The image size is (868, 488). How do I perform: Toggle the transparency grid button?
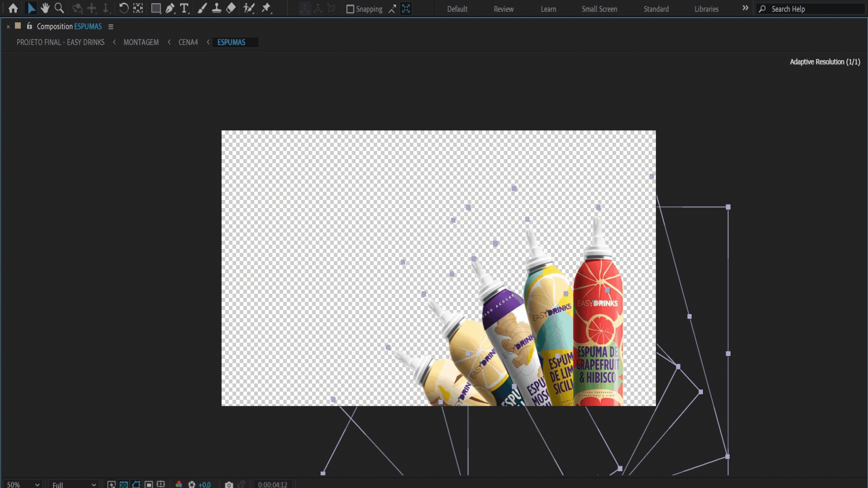pos(123,484)
